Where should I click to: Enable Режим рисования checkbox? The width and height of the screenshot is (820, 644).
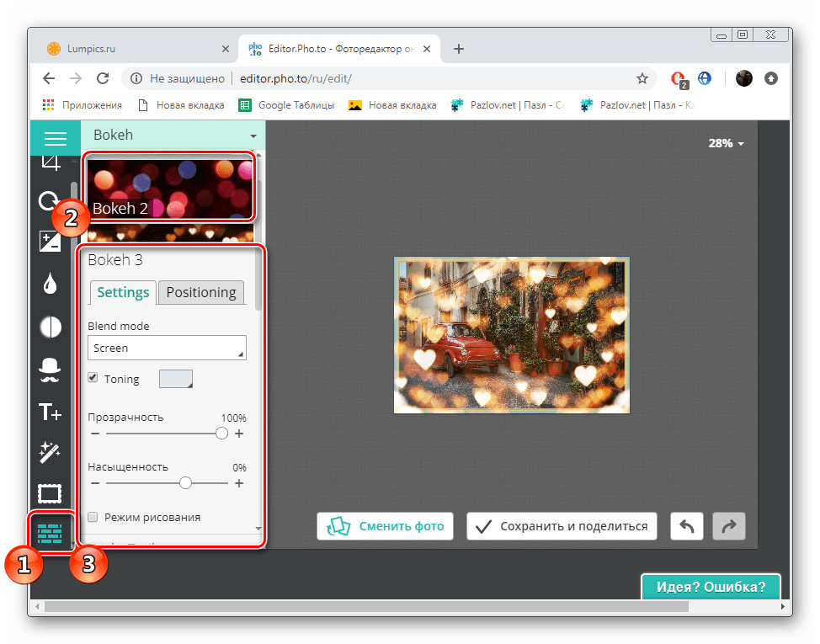(x=93, y=517)
